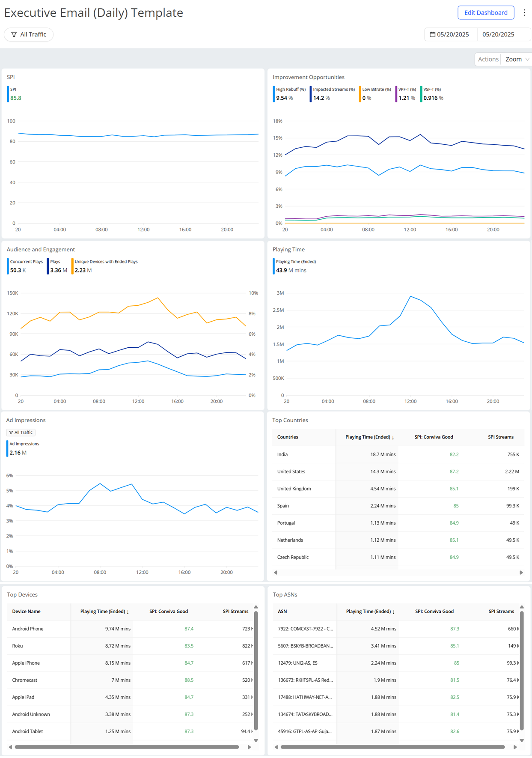Image resolution: width=532 pixels, height=758 pixels.
Task: Sort Top Devices by Playing Time (Ended)
Action: tap(104, 612)
